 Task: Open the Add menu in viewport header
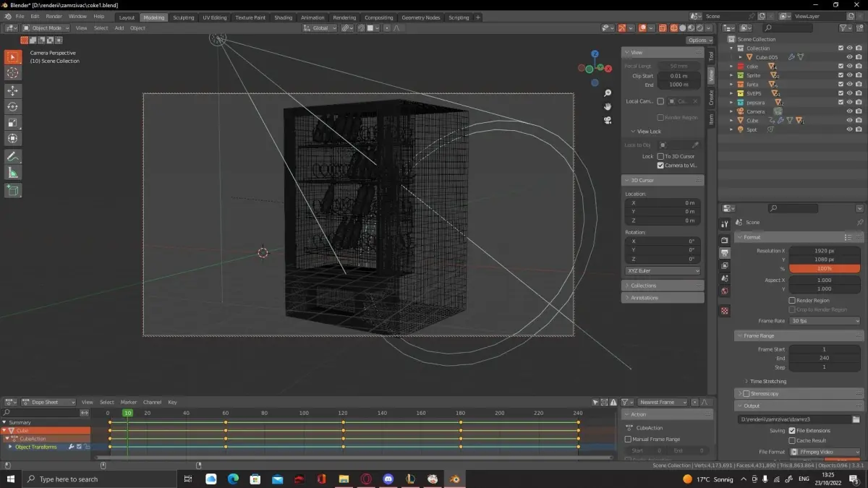119,28
